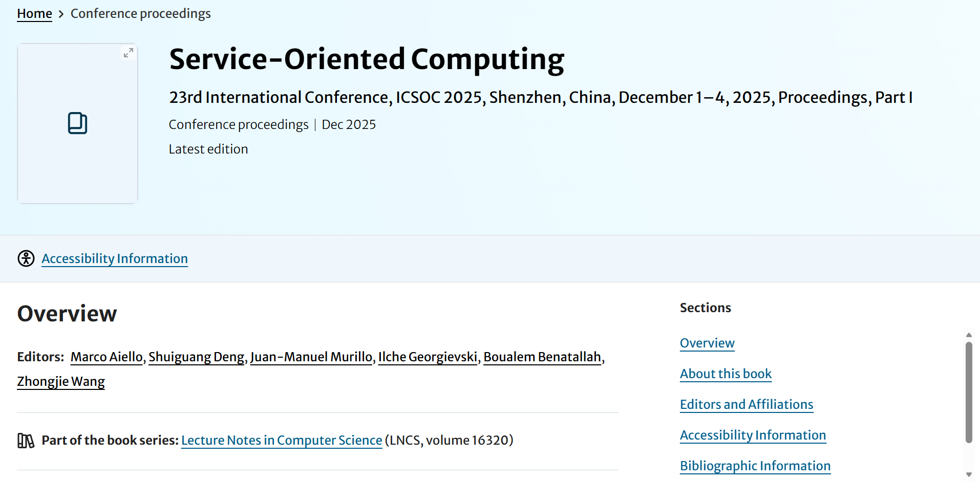
Task: Click the Sections scrollbar up arrow
Action: click(x=969, y=335)
